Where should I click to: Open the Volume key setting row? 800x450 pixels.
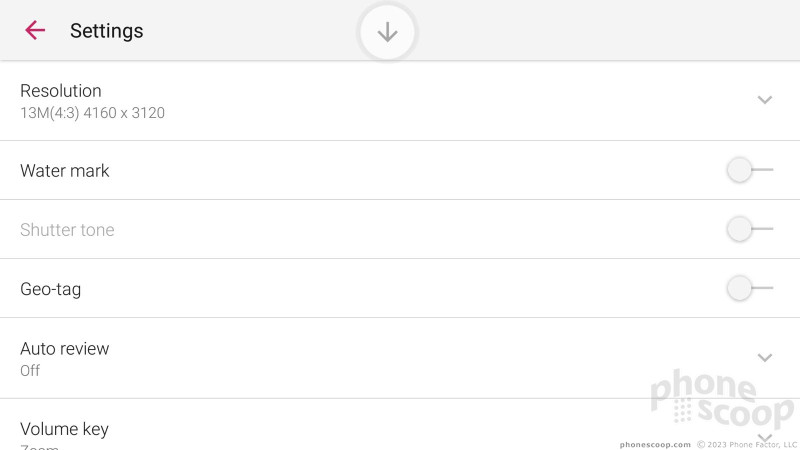(400, 424)
